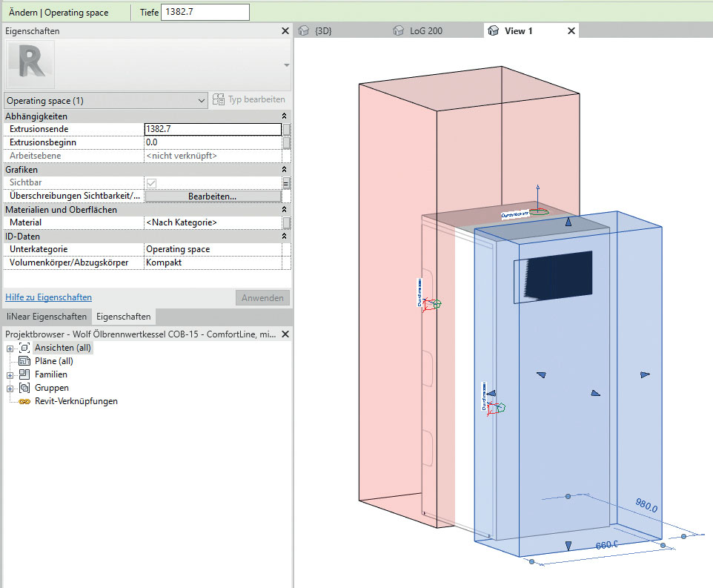Click the associate parameter button for Sichtbar
The image size is (713, 588).
(x=287, y=183)
